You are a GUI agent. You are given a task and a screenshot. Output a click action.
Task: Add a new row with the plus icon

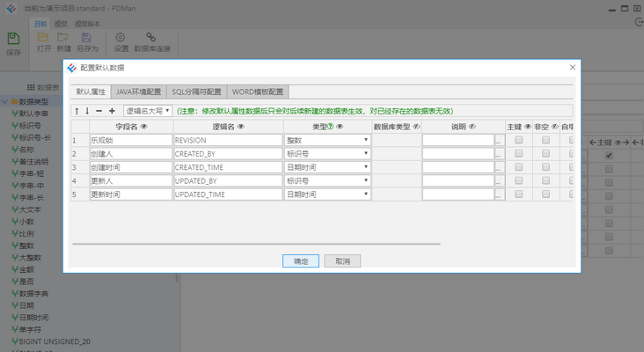[112, 111]
